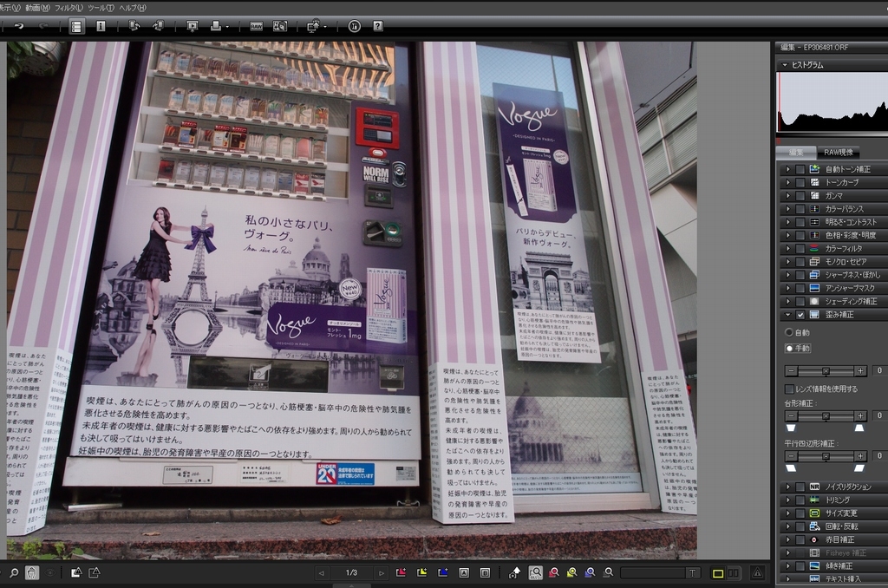Image resolution: width=888 pixels, height=588 pixels.
Task: Click the magnifier icon at bottom-left toolbar
Action: click(x=14, y=573)
